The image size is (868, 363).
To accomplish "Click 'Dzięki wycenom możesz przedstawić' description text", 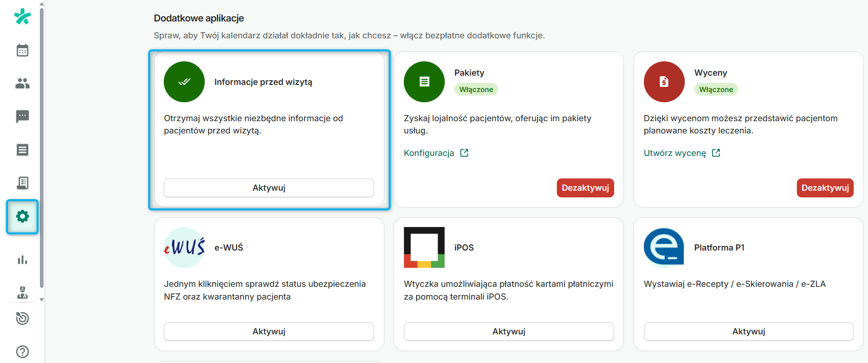I will tap(741, 124).
